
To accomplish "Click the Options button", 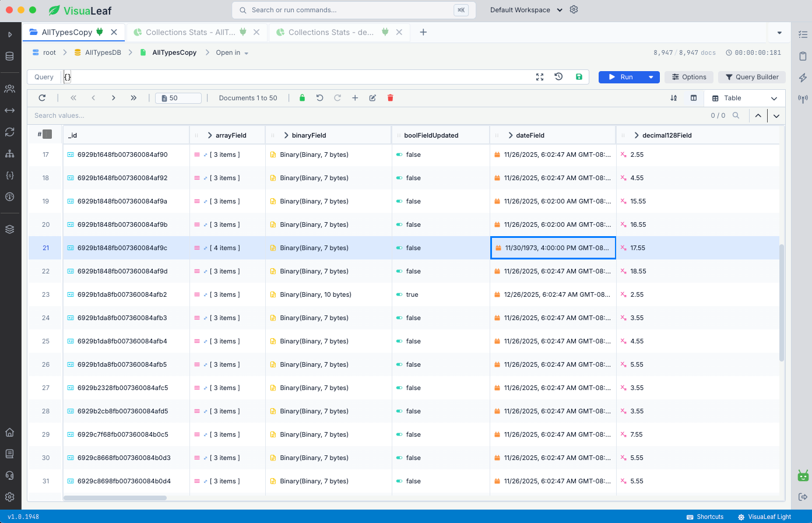I will pyautogui.click(x=689, y=77).
